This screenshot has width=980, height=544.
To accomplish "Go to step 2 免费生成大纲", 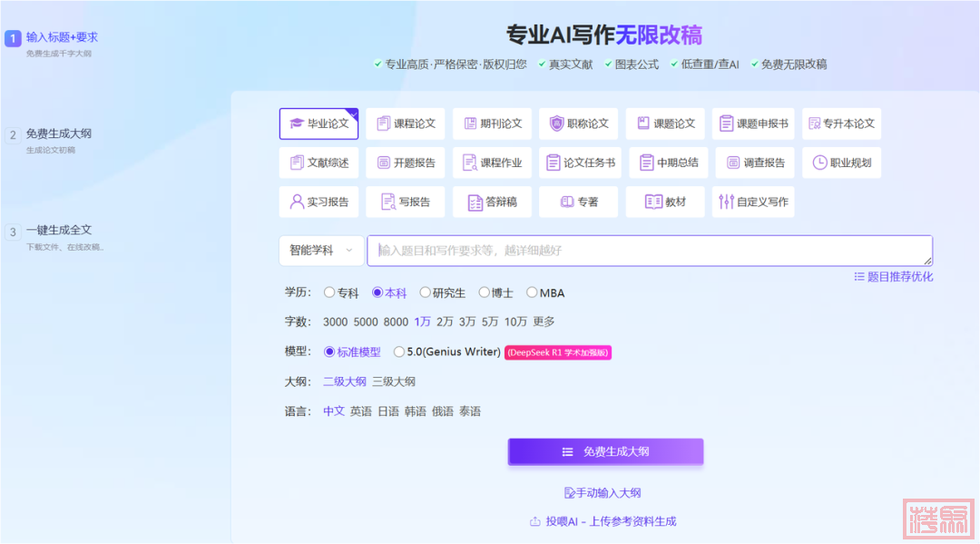I will coord(58,134).
